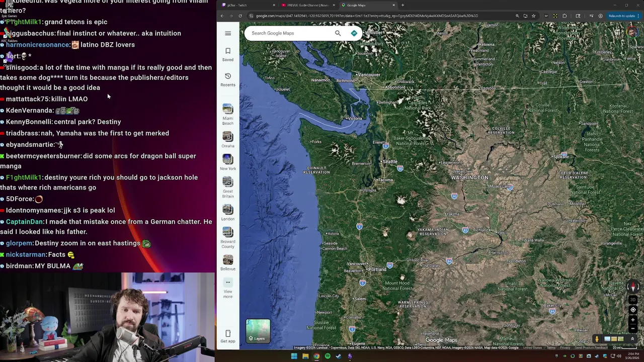Image resolution: width=644 pixels, height=362 pixels.
Task: Click the United States link
Action: [x=532, y=347]
